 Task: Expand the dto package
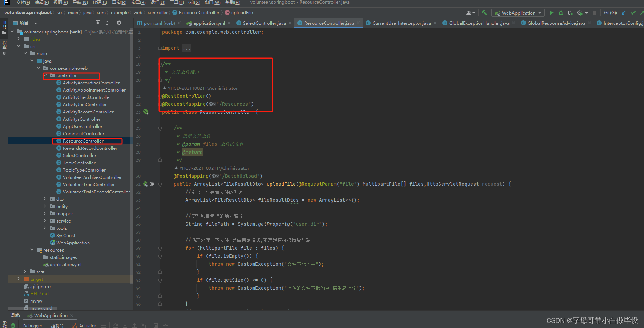[45, 199]
